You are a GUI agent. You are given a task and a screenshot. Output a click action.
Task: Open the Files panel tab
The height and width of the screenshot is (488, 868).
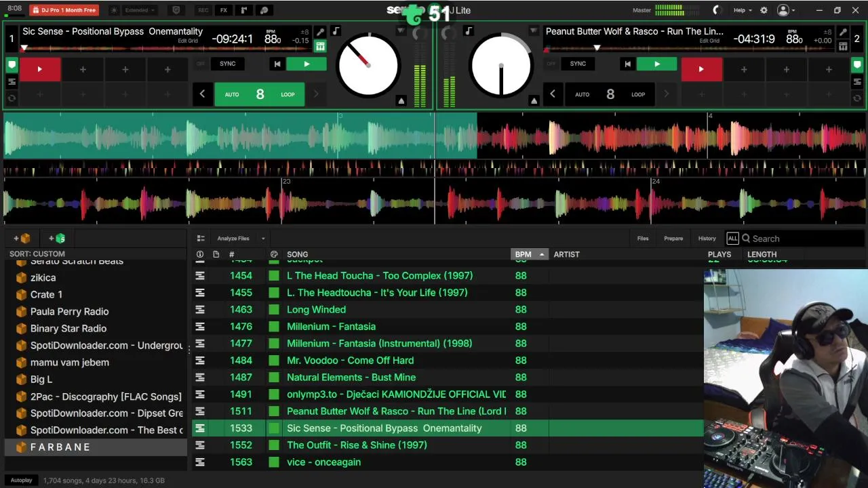(643, 239)
